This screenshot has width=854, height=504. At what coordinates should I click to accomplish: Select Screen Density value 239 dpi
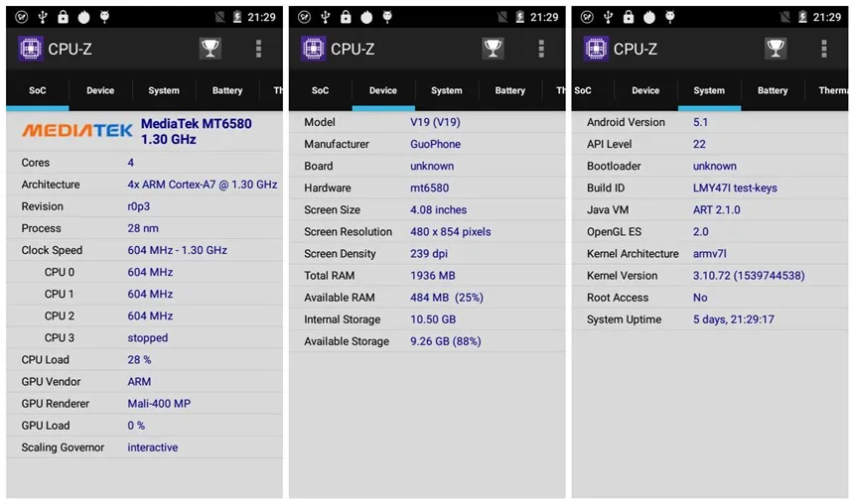click(x=429, y=254)
